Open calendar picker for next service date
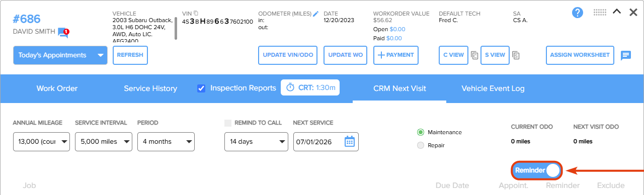 (x=350, y=142)
